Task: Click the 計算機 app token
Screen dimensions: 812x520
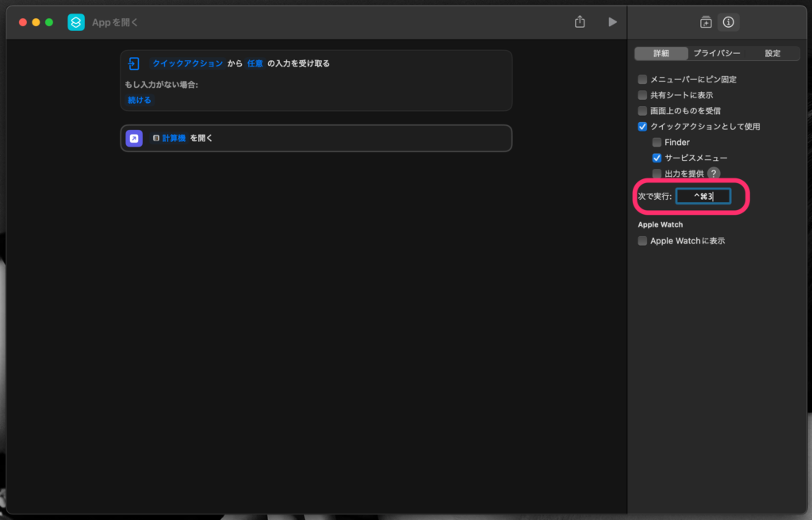Action: [174, 138]
